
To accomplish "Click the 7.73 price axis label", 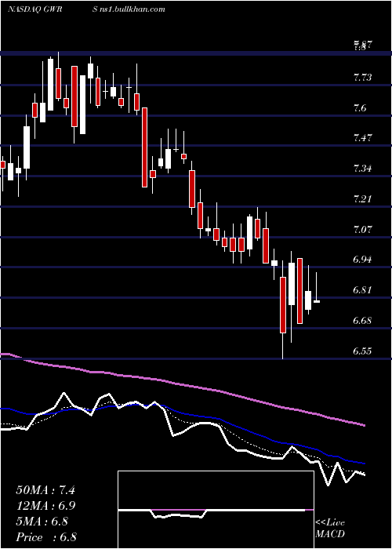I will click(363, 78).
